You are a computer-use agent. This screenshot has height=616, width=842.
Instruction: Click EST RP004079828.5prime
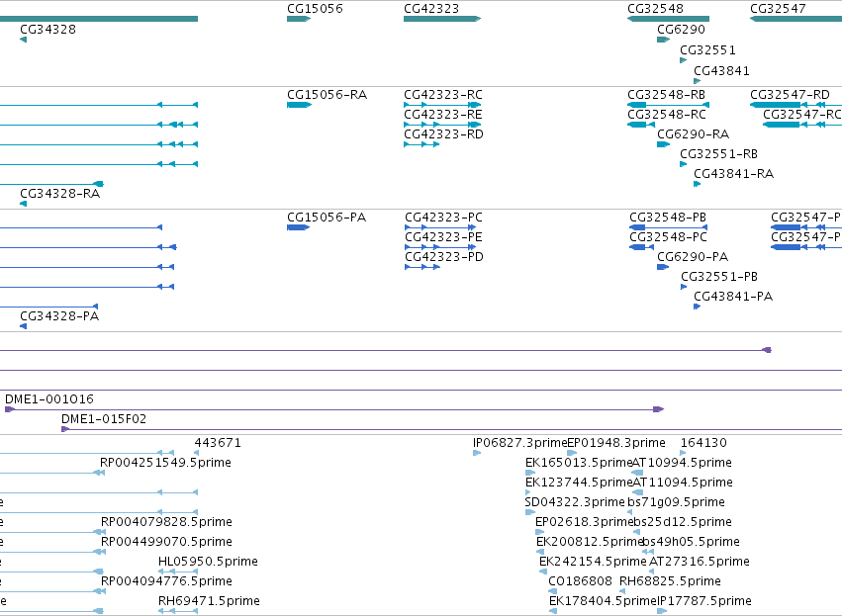pos(166,522)
